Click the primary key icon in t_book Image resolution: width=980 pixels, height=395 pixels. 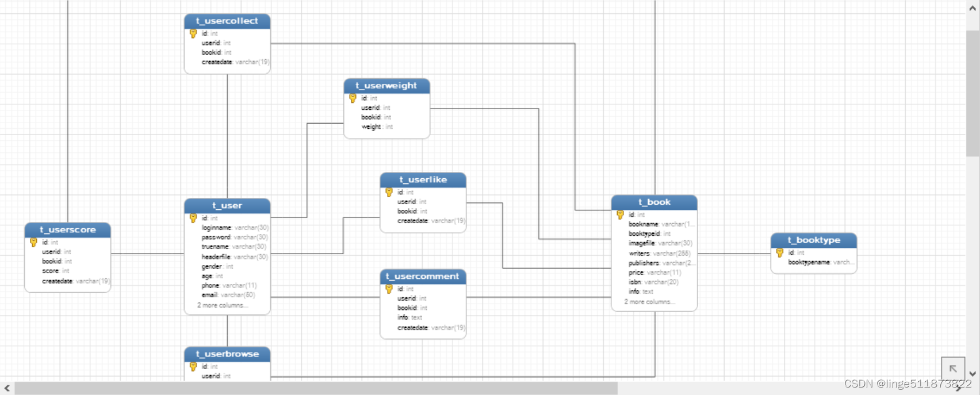pos(621,215)
